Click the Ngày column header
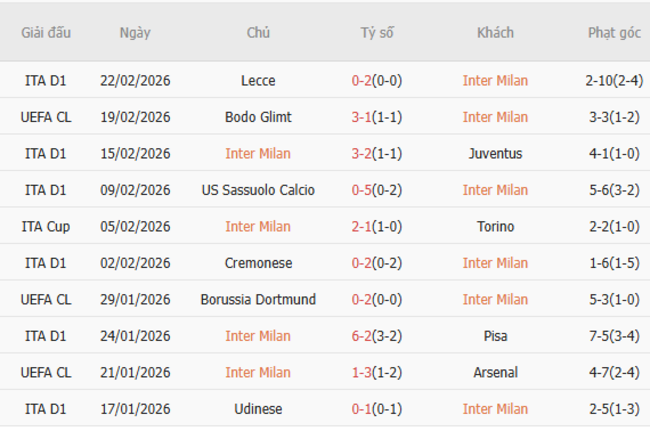 pyautogui.click(x=135, y=33)
